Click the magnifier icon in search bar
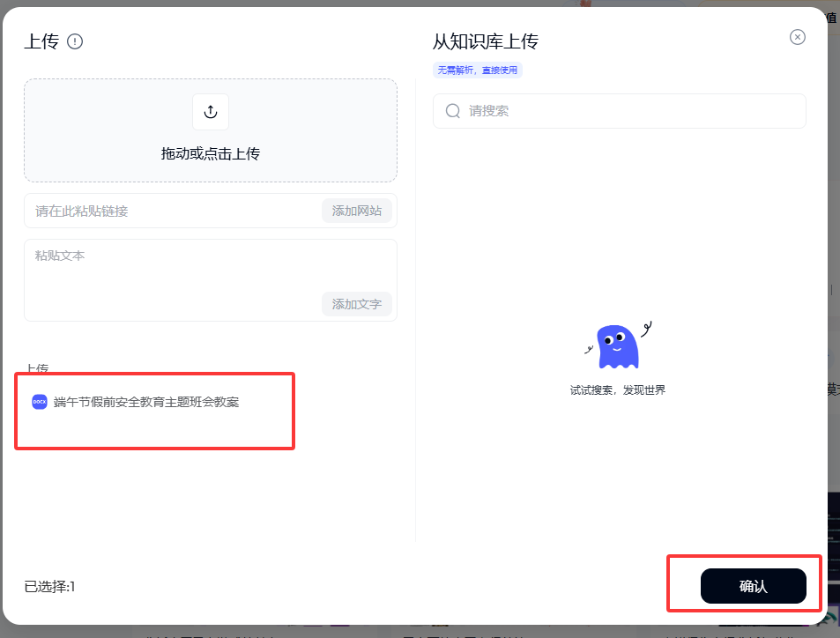840x638 pixels. click(452, 111)
